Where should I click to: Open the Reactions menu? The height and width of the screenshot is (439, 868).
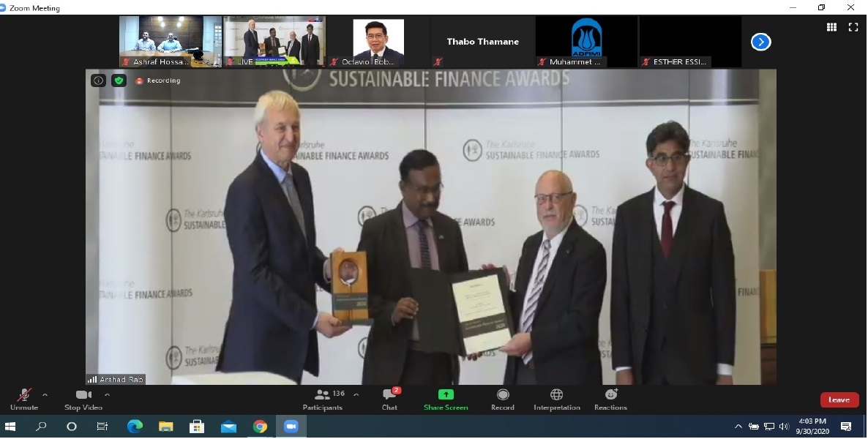coord(610,399)
